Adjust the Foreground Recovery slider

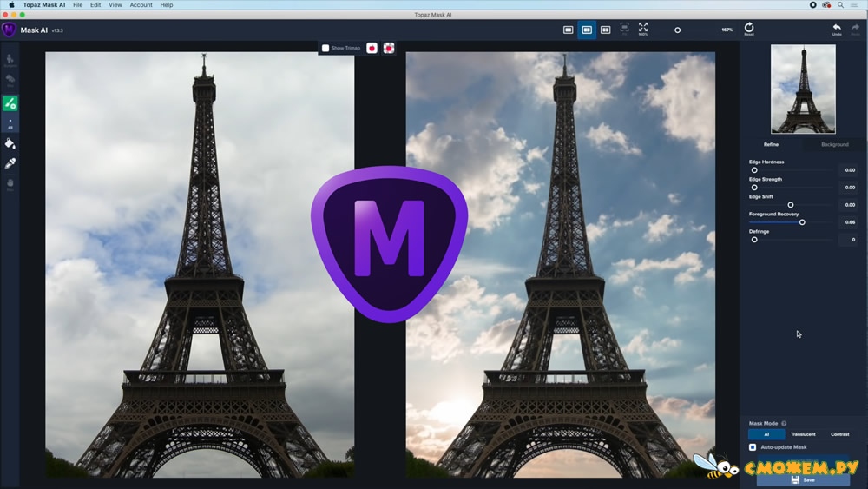(792, 222)
